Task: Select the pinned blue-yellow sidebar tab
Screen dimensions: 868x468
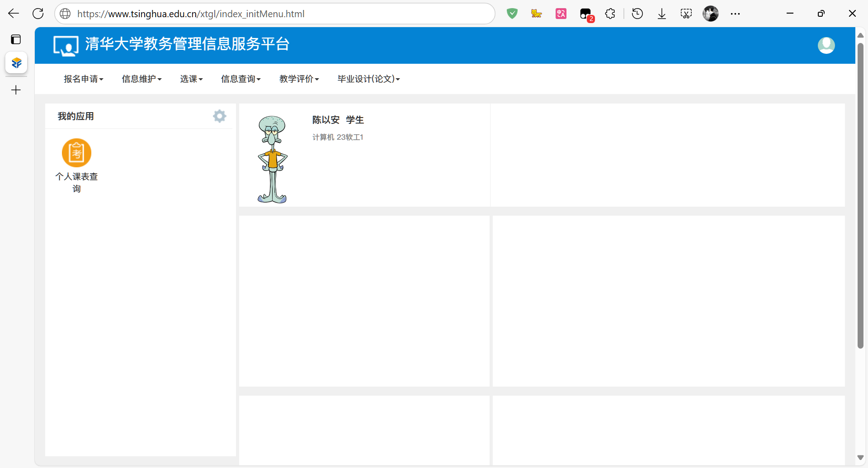Action: [16, 62]
